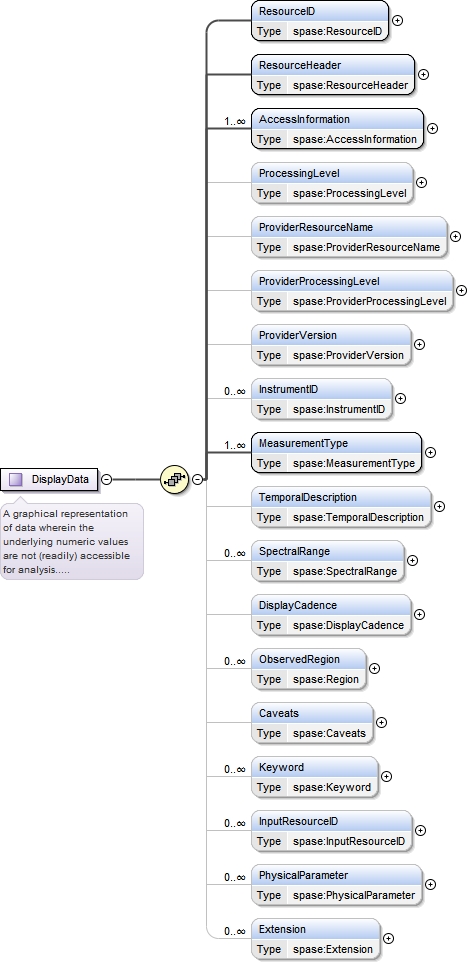Click the spase:TemporalDescription type value

(358, 518)
